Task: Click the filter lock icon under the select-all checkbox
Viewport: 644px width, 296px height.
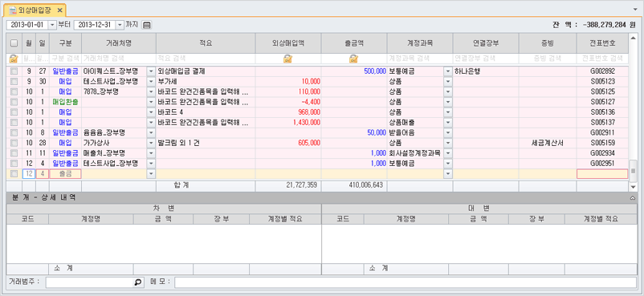Action: point(14,59)
